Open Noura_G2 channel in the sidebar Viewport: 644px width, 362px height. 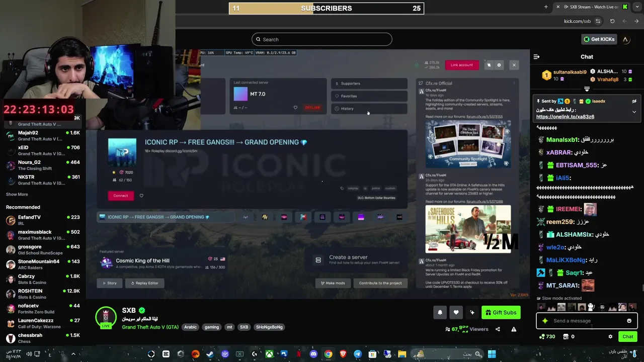coord(43,165)
